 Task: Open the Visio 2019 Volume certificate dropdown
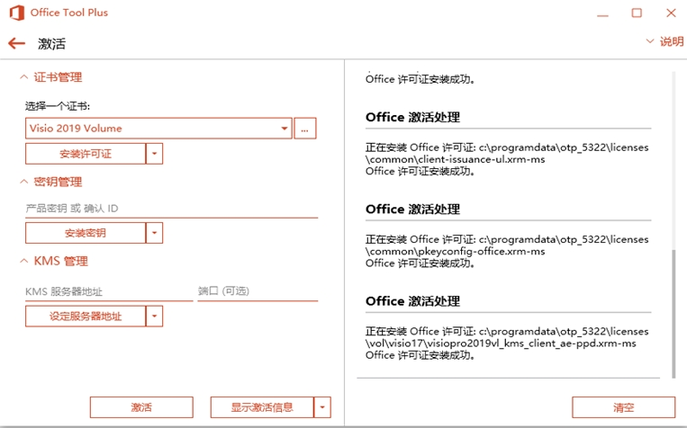pyautogui.click(x=159, y=128)
